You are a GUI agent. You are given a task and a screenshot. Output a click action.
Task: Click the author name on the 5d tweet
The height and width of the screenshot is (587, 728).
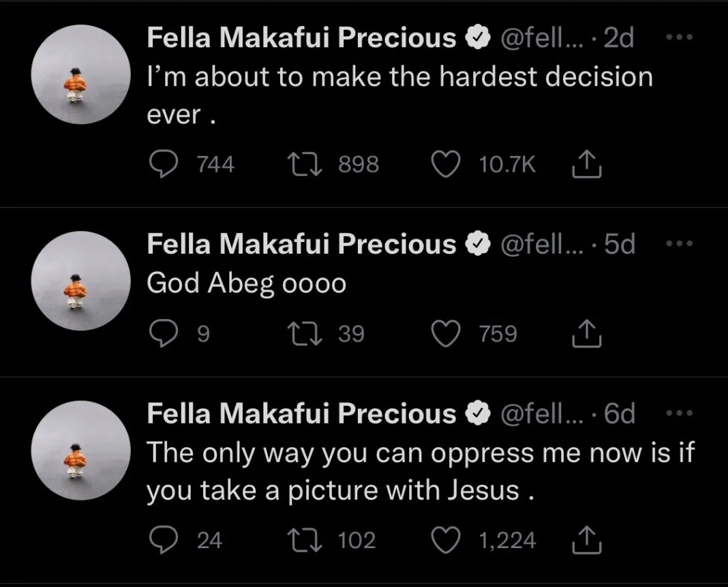coord(301,244)
